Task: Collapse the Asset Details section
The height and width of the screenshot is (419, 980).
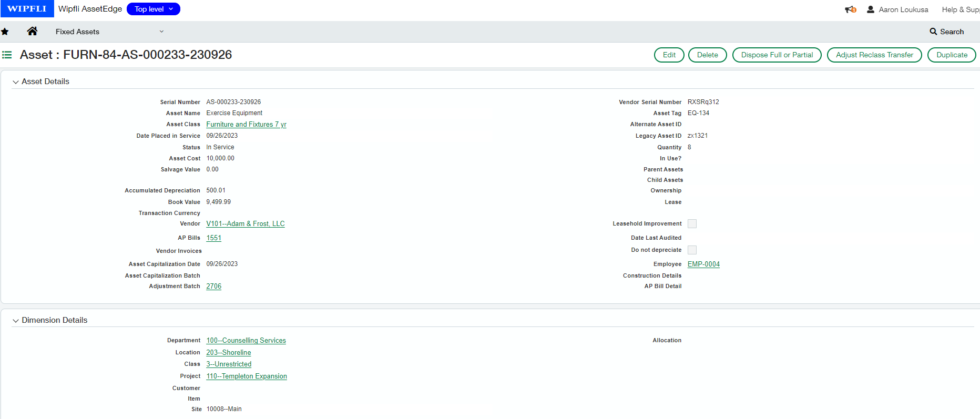Action: [x=16, y=82]
